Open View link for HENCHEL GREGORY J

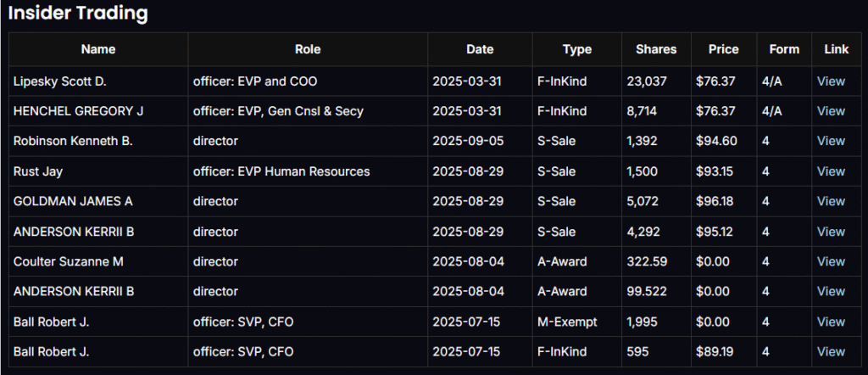click(831, 111)
